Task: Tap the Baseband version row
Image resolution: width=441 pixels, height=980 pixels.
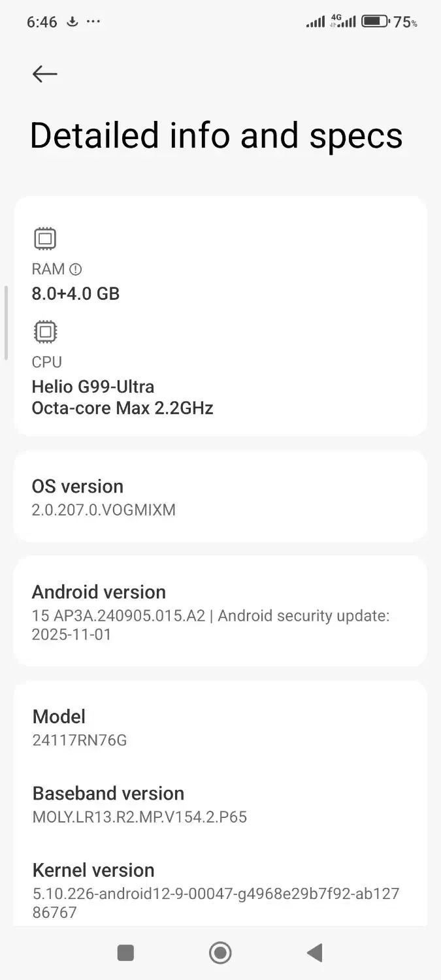Action: (220, 804)
